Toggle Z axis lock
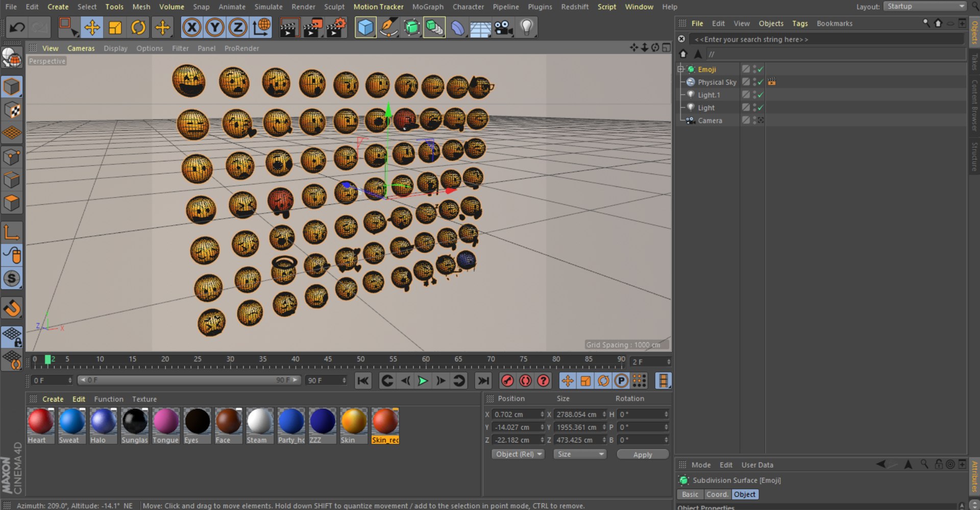Viewport: 980px width, 510px height. click(238, 28)
